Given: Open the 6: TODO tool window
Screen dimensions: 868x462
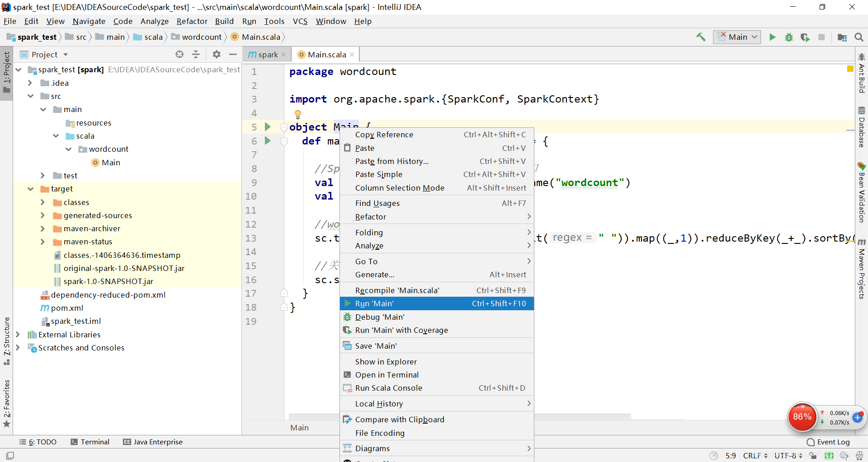Looking at the screenshot, I should (x=38, y=442).
